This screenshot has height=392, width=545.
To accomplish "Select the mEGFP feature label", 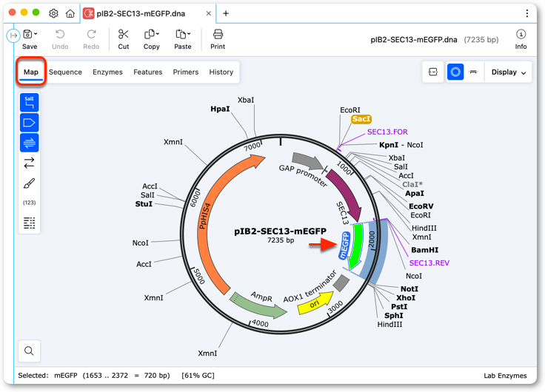I will tap(344, 246).
